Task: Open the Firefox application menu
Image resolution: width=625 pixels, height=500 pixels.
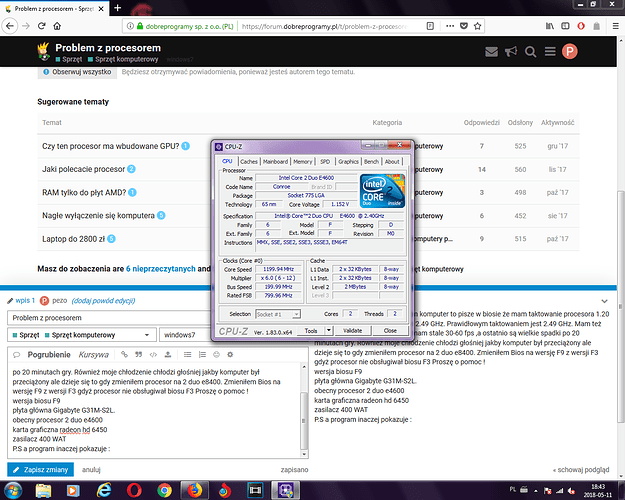Action: [615, 26]
